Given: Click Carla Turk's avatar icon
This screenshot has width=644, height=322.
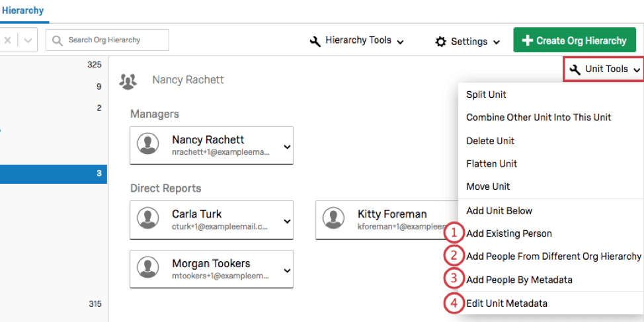Looking at the screenshot, I should click(x=148, y=219).
